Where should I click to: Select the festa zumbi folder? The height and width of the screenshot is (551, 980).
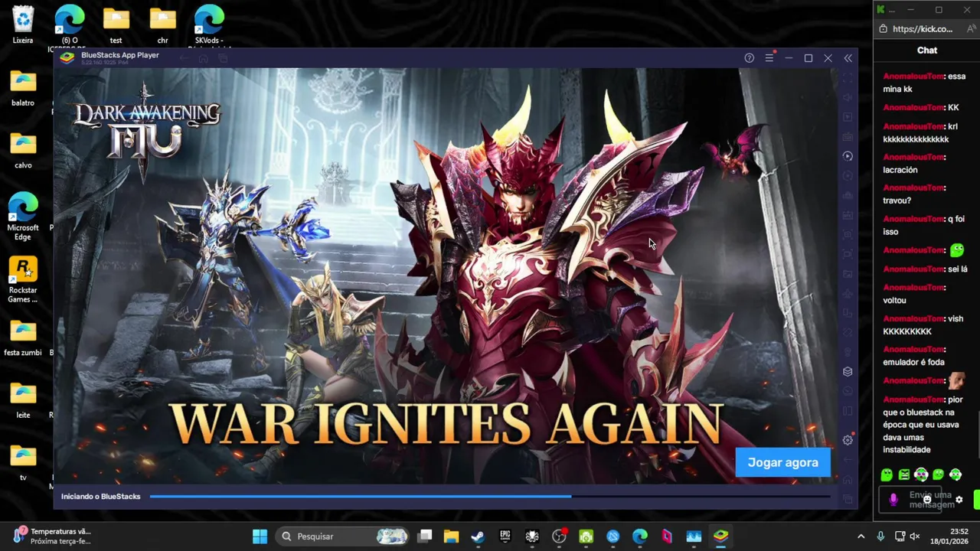[23, 338]
